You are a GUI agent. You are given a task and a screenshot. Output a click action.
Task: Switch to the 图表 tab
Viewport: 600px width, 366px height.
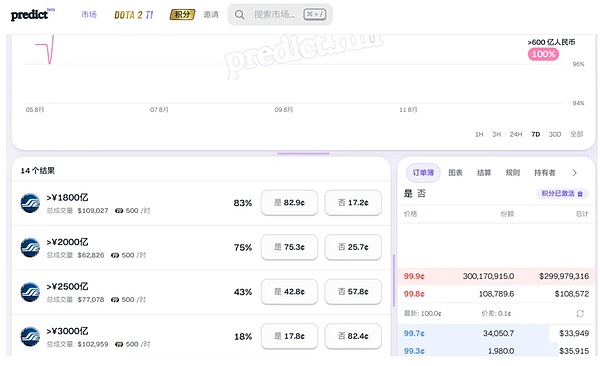pos(455,173)
